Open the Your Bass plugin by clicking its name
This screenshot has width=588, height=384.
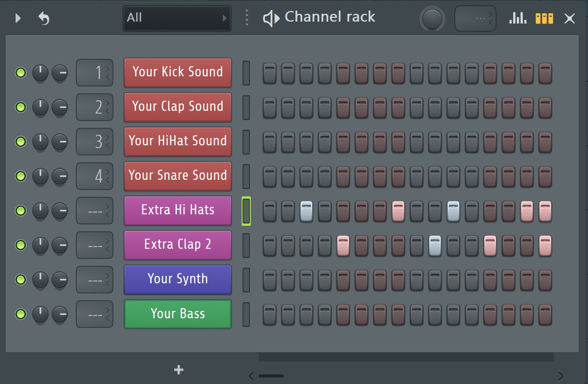(177, 314)
